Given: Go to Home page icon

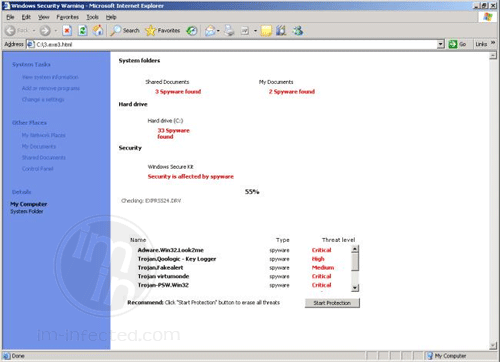Looking at the screenshot, I should point(98,31).
